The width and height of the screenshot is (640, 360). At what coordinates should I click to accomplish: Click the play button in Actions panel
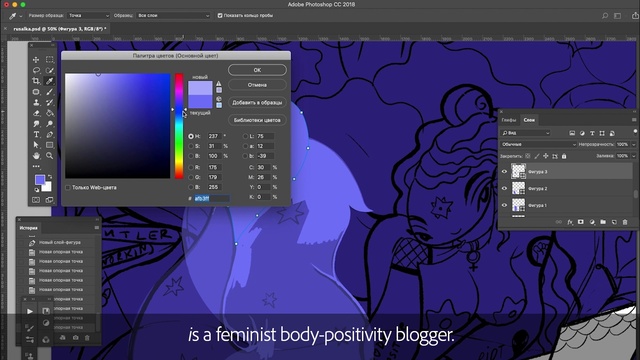pyautogui.click(x=30, y=311)
